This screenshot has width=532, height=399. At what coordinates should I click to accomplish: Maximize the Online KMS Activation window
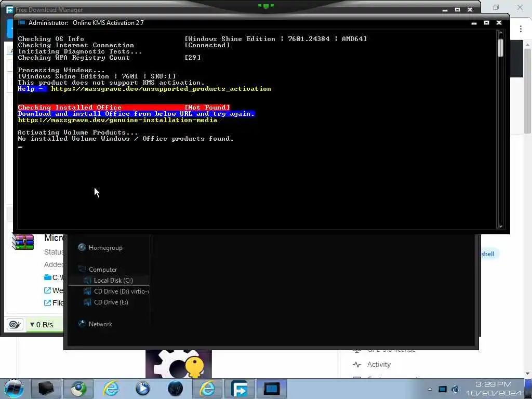pos(486,23)
